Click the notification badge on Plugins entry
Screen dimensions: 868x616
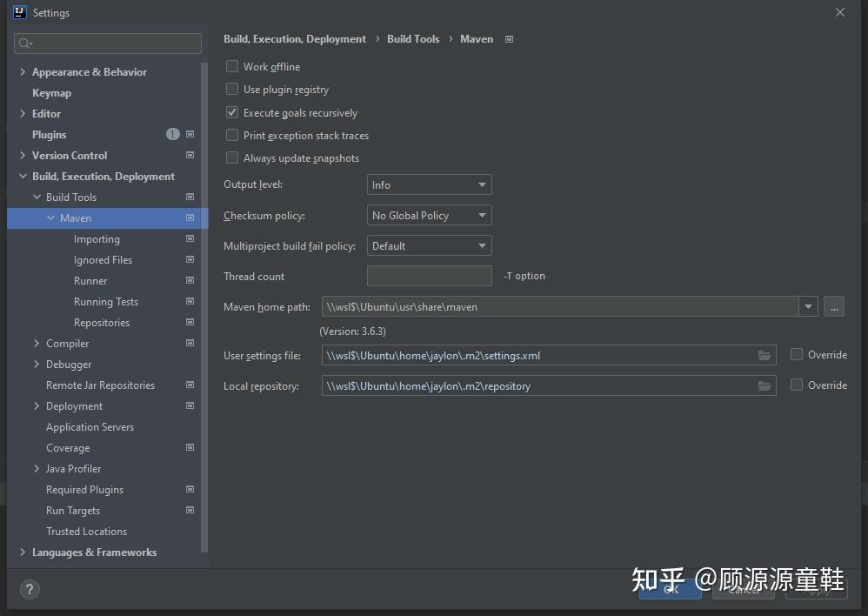(x=172, y=134)
